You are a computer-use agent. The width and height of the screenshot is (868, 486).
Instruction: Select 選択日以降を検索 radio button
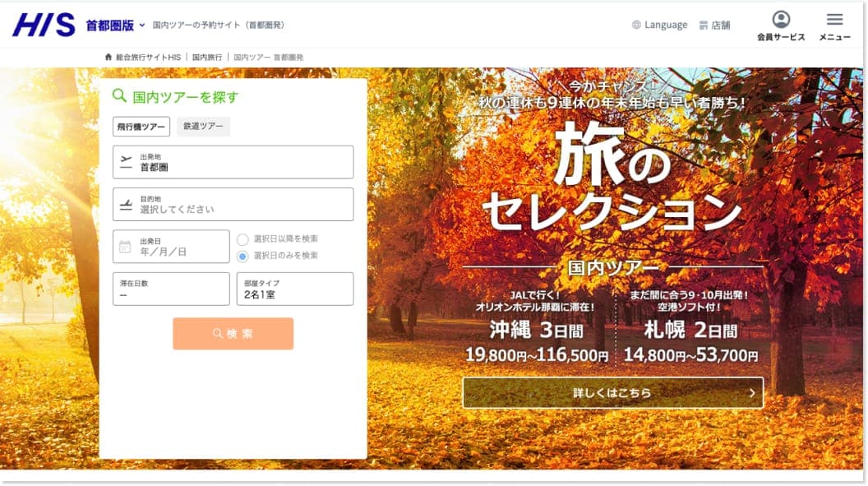pyautogui.click(x=242, y=239)
